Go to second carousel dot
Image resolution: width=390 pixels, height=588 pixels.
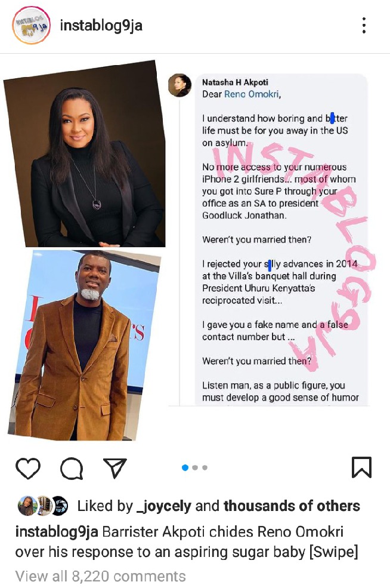point(195,467)
